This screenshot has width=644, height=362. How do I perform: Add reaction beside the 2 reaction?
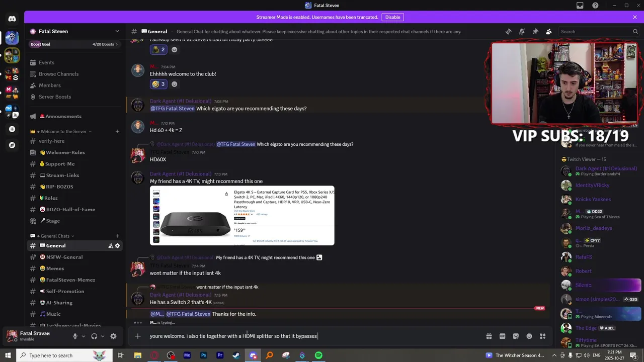(175, 49)
